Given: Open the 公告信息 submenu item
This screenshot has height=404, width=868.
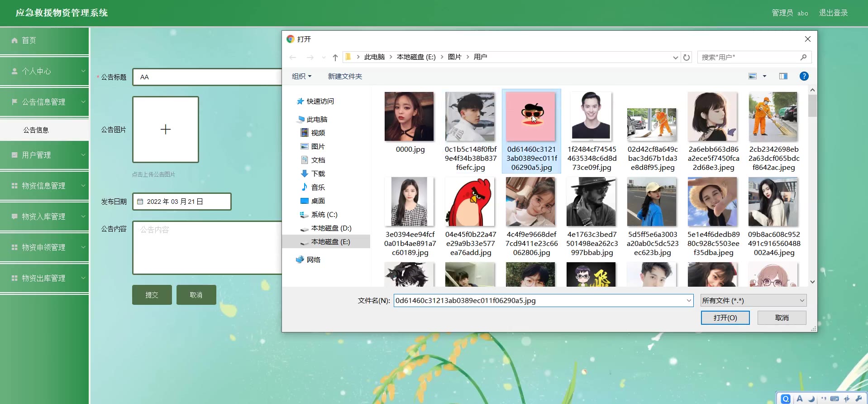Looking at the screenshot, I should click(x=36, y=130).
